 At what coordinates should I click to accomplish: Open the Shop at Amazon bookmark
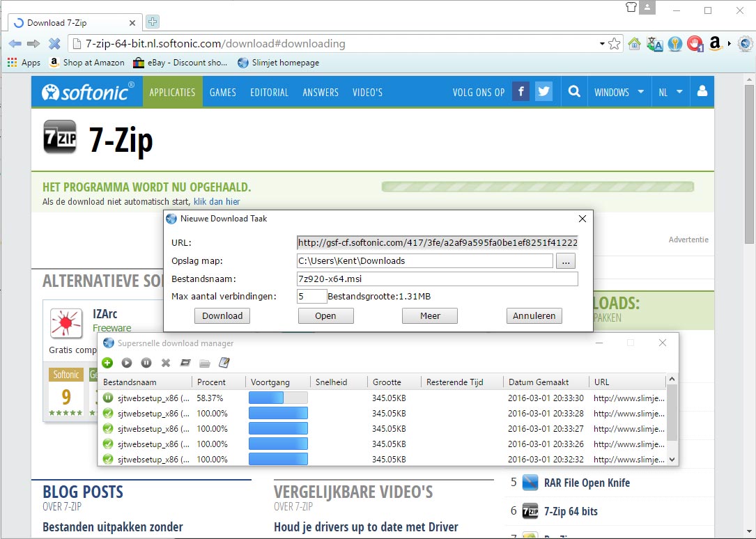(87, 63)
